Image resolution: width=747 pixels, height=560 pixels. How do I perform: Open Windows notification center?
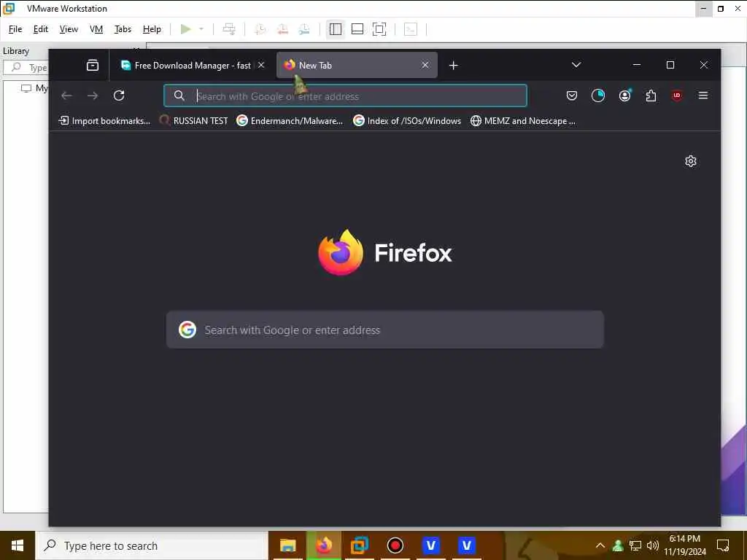click(723, 545)
